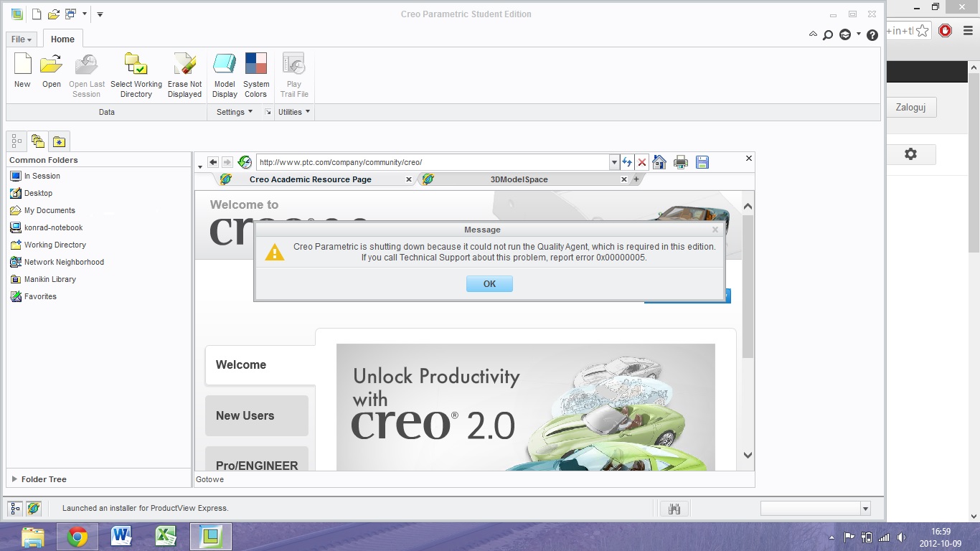Refresh the embedded browser page

[628, 162]
